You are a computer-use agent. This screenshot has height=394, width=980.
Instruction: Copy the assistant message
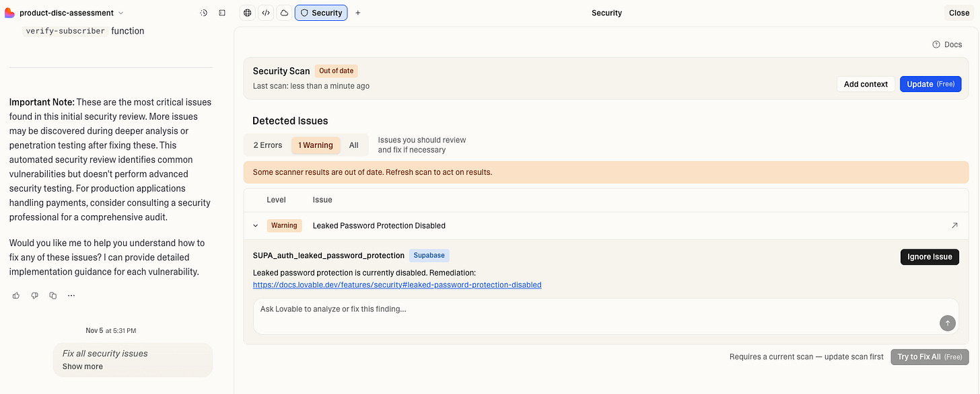53,295
